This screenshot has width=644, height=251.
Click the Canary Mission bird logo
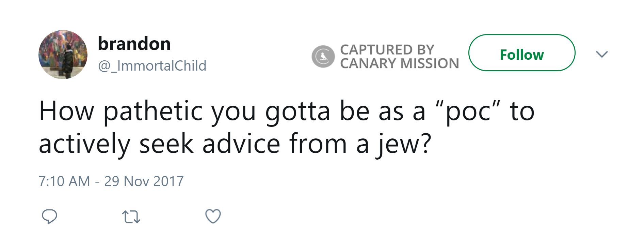coord(323,56)
